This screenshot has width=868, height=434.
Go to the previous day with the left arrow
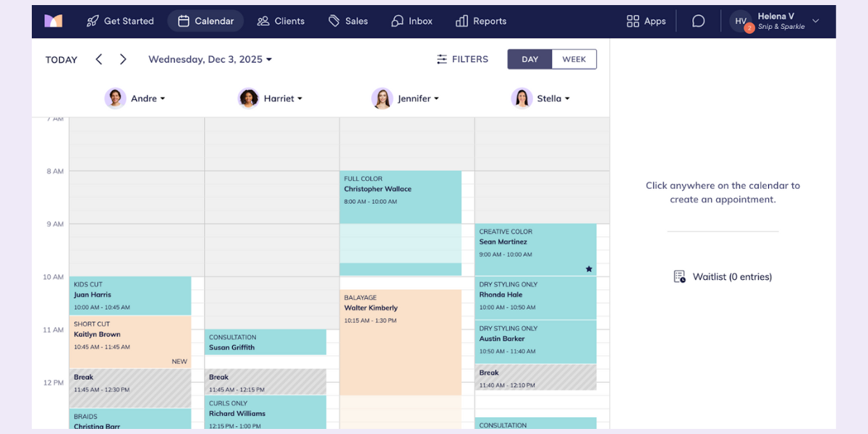coord(98,59)
